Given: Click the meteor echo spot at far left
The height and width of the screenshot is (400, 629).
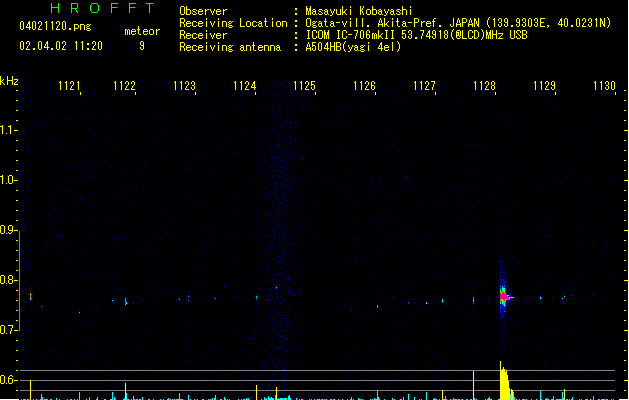Looking at the screenshot, I should point(30,296).
